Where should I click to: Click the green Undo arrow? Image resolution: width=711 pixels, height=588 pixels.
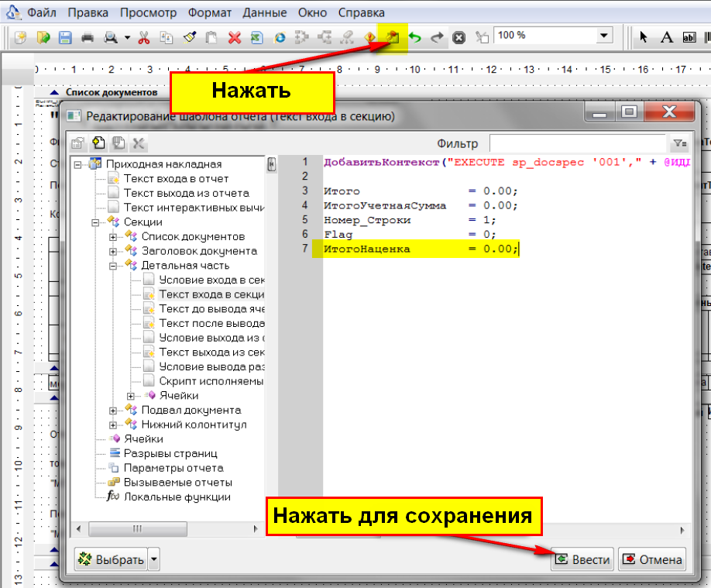415,37
